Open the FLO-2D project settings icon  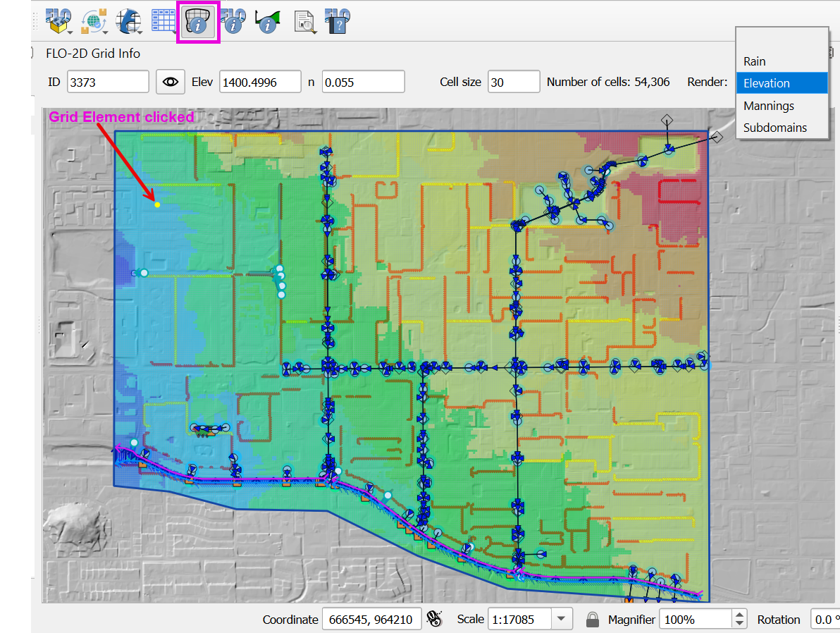(x=59, y=23)
